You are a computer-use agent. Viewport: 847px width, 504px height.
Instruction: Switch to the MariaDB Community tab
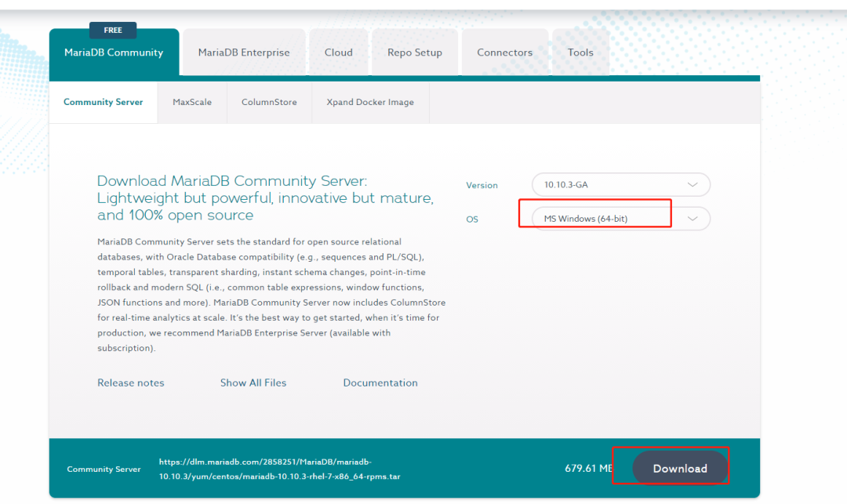[x=114, y=53]
